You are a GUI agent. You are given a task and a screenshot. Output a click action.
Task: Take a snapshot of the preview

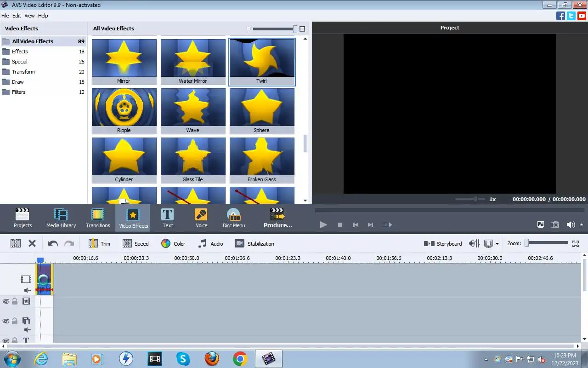coord(555,224)
